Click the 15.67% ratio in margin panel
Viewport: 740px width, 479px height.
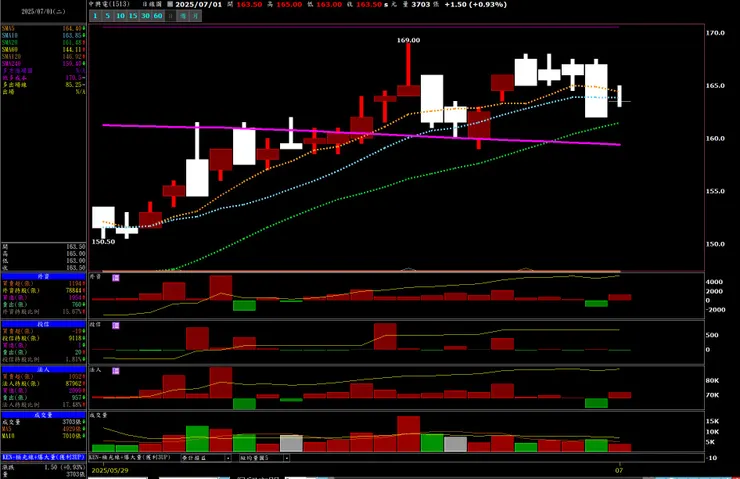73,312
